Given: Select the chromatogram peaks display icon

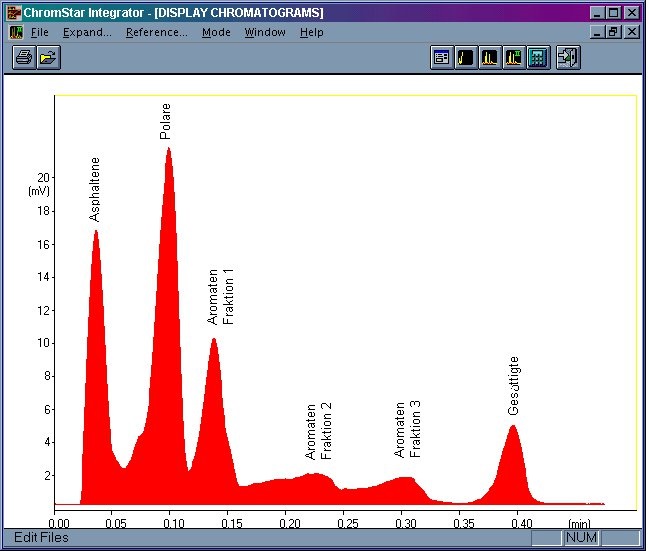Looking at the screenshot, I should (490, 58).
